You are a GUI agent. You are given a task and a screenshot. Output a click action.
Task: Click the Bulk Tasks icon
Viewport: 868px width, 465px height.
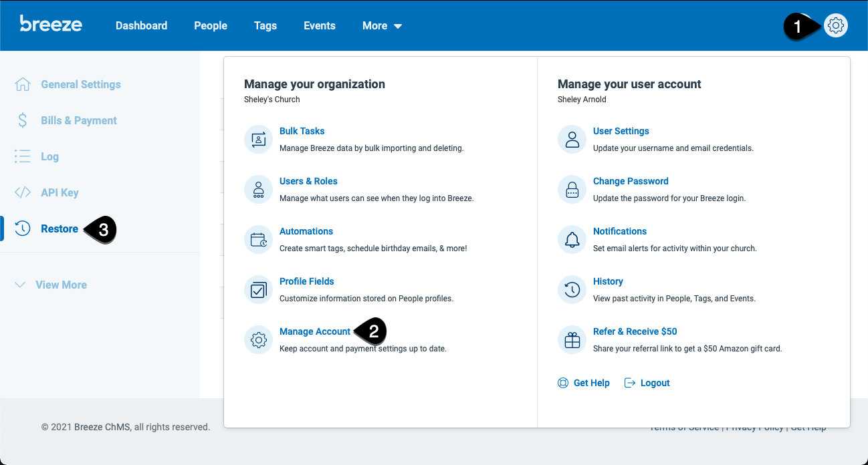[258, 140]
